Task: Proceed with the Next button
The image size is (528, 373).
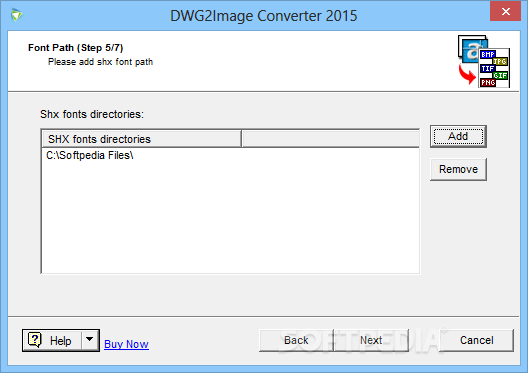Action: click(x=371, y=340)
